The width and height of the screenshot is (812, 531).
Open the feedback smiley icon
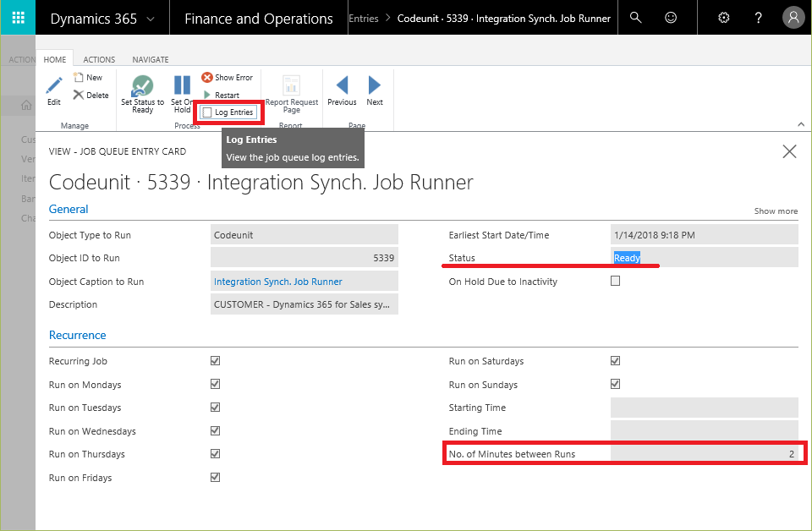[671, 18]
